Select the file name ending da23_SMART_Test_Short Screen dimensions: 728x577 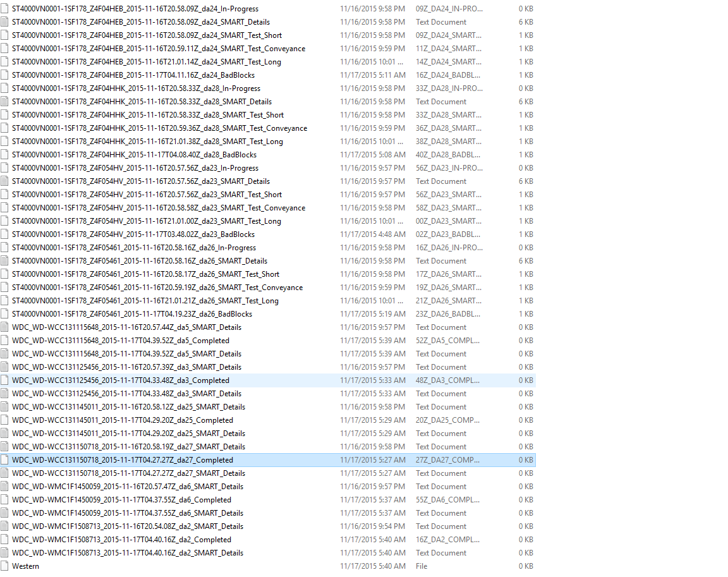147,195
